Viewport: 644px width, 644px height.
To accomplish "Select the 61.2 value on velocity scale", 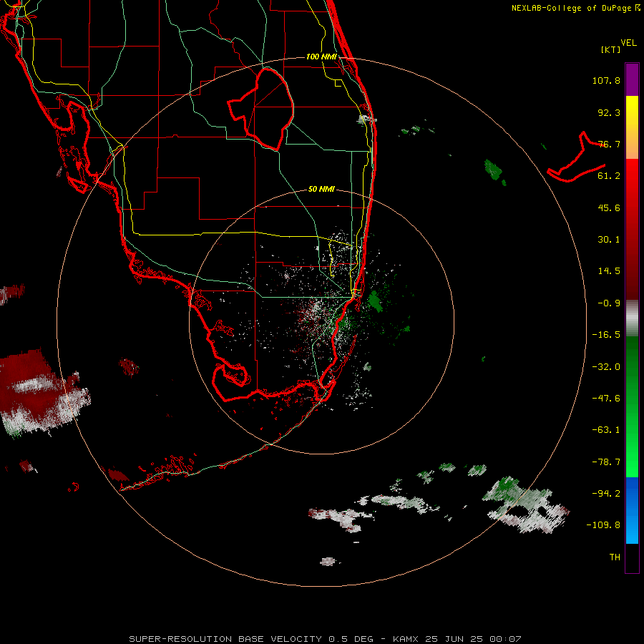I will [x=609, y=176].
